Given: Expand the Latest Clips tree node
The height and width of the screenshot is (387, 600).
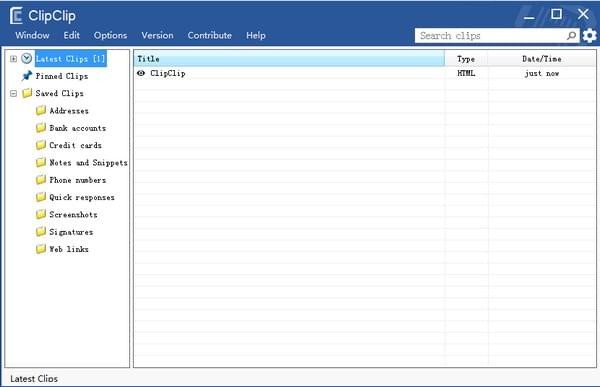Looking at the screenshot, I should click(13, 59).
